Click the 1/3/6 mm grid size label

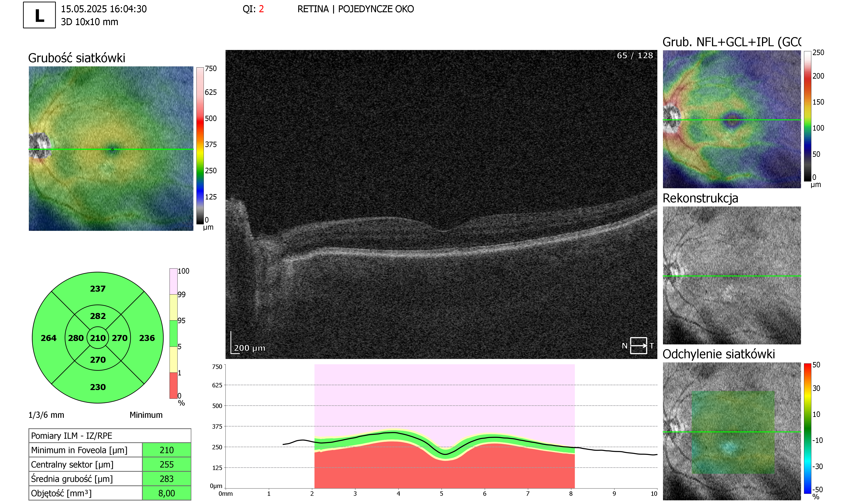click(46, 415)
